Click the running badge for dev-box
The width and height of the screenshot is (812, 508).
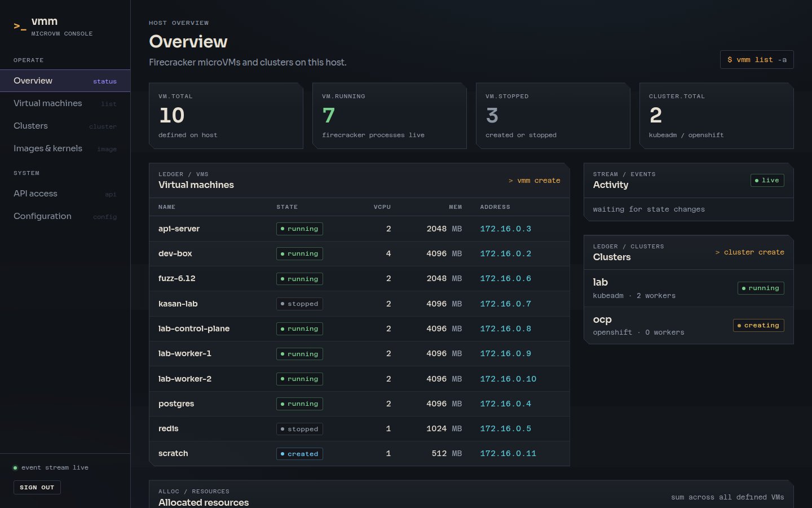click(299, 253)
